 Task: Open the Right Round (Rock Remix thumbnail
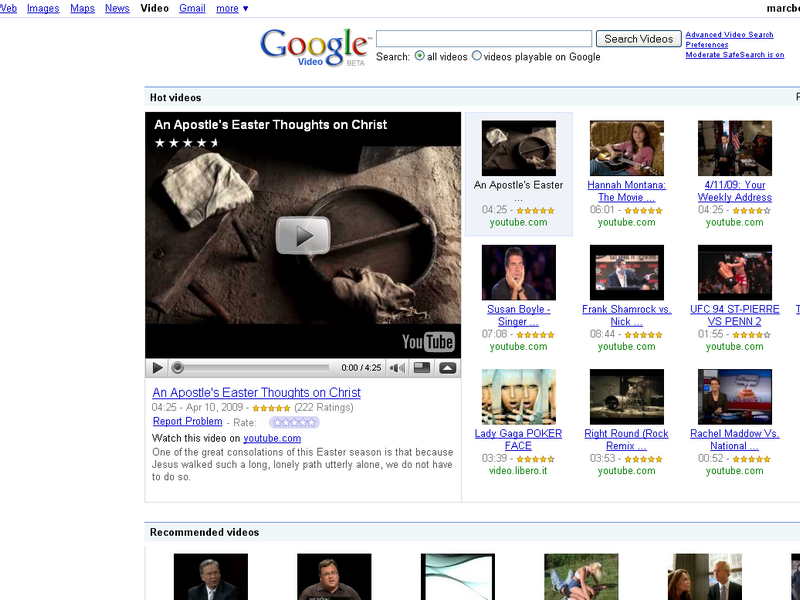tap(627, 397)
